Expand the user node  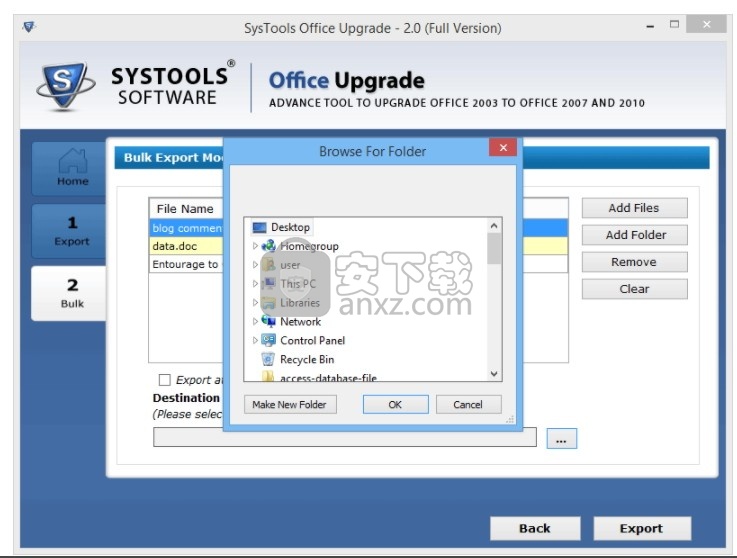tap(255, 265)
